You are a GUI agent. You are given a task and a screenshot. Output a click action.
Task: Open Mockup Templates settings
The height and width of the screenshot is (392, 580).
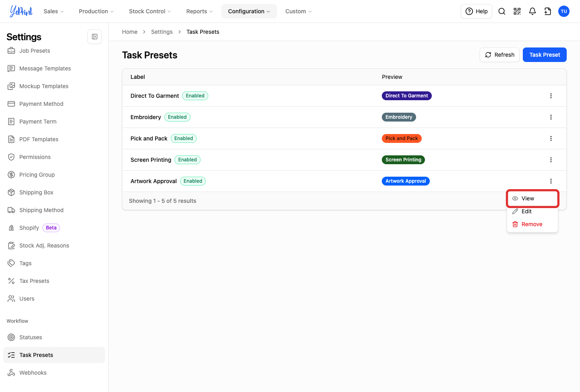tap(54, 86)
